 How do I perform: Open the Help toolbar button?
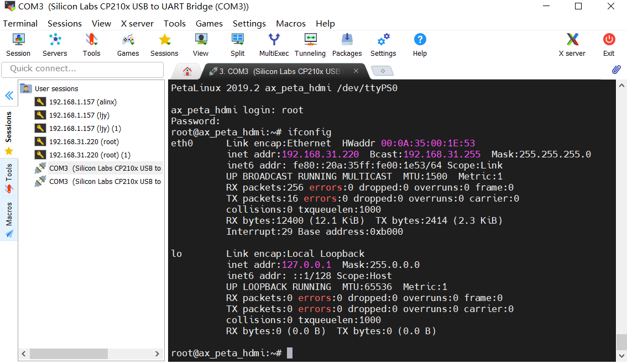pos(420,44)
